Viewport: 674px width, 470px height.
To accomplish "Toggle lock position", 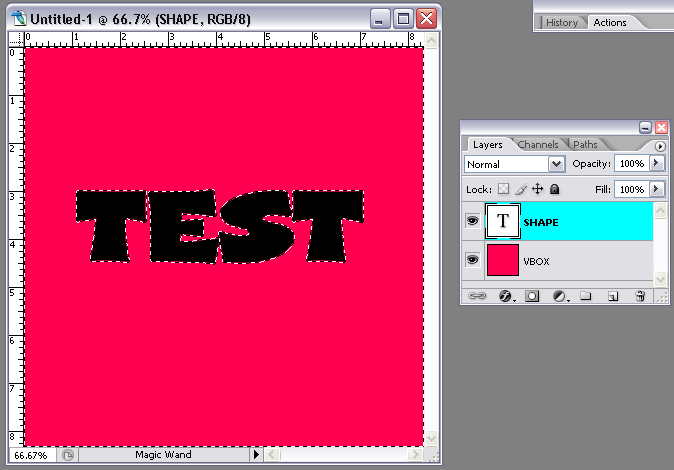I will (537, 189).
